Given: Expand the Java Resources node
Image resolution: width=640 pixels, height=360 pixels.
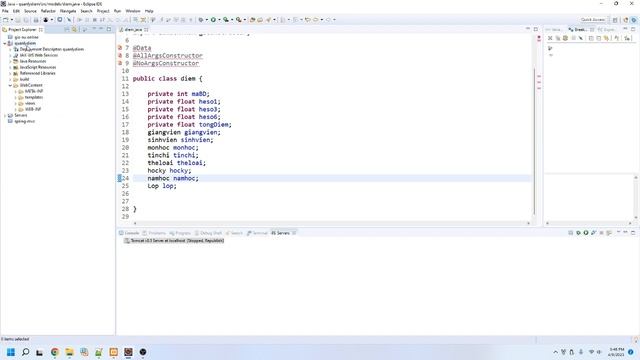Looking at the screenshot, I should click(x=10, y=61).
